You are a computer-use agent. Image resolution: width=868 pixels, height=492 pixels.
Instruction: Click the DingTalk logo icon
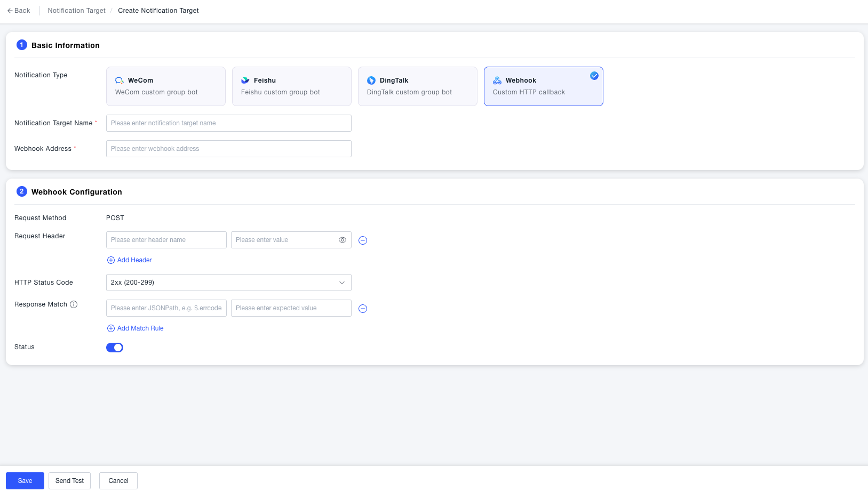coord(371,80)
